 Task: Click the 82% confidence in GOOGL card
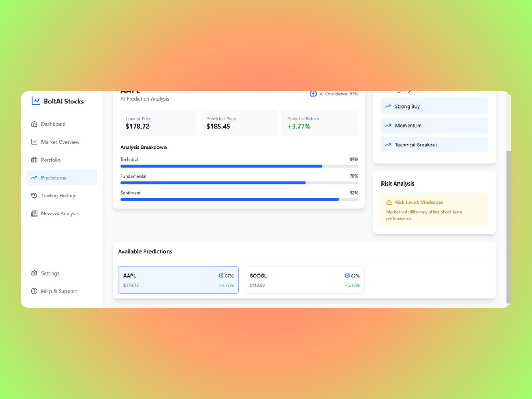pyautogui.click(x=355, y=276)
